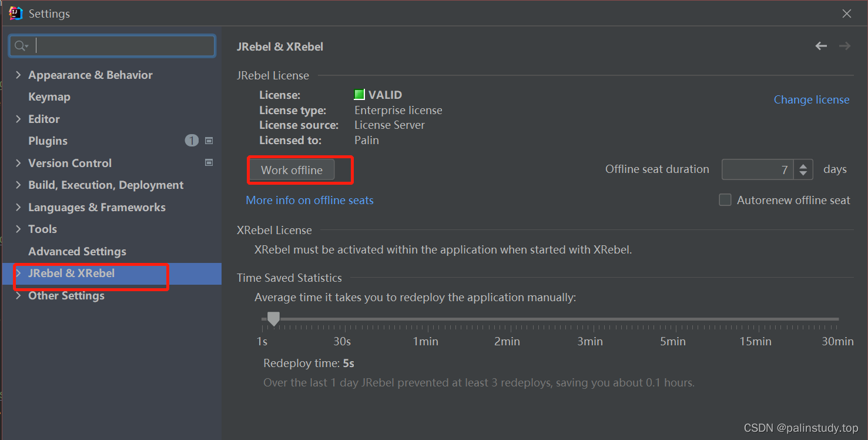Go back with the left arrow icon

coord(821,46)
